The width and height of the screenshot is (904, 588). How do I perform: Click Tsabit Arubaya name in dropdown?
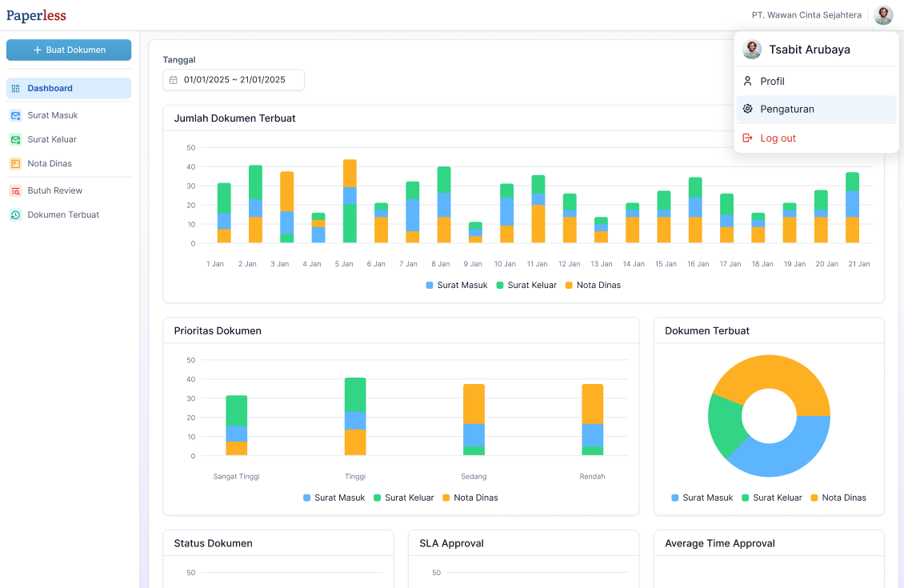point(810,50)
